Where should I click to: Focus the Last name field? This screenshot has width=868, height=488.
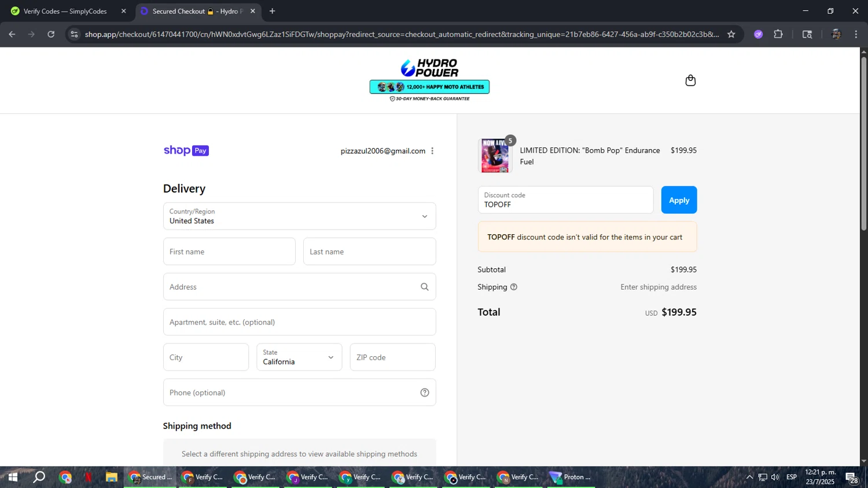(x=369, y=252)
